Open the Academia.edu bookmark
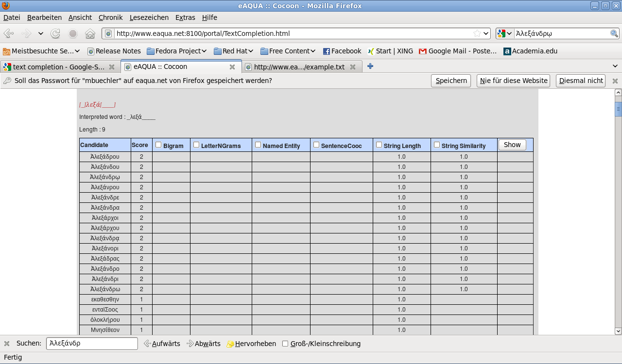622x364 pixels. [x=530, y=51]
